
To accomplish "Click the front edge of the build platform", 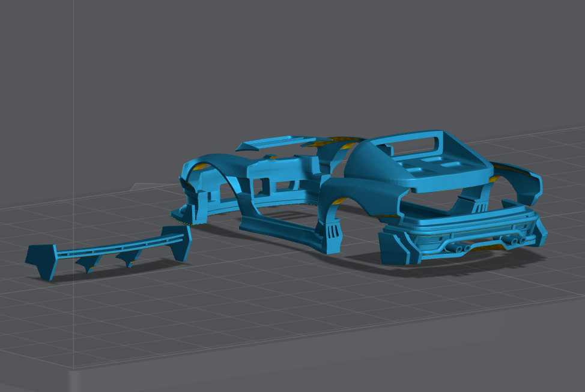I will pyautogui.click(x=300, y=372).
